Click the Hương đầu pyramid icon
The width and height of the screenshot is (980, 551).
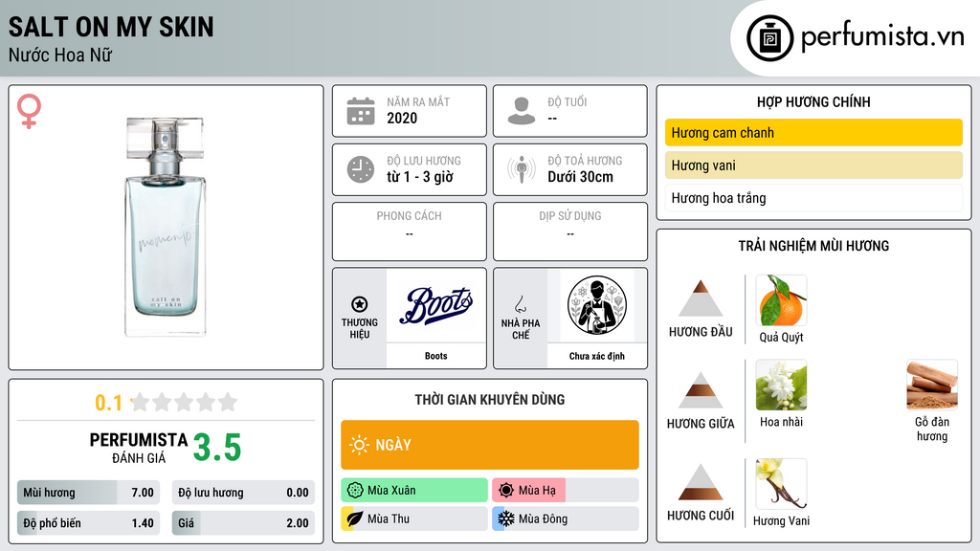click(701, 298)
